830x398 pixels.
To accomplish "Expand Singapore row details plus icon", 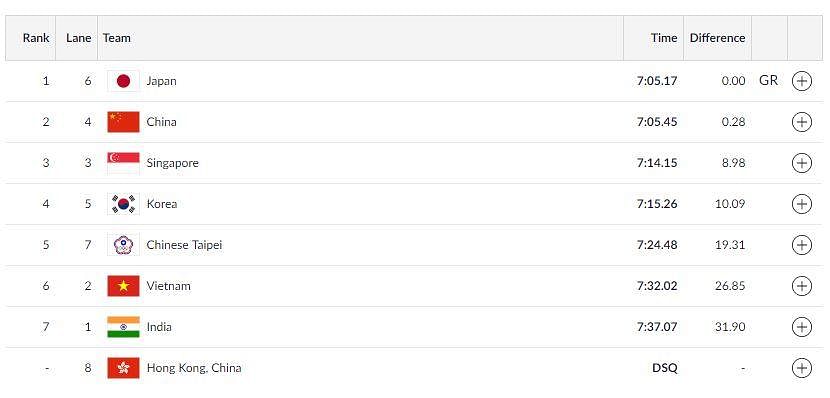I will click(x=801, y=163).
